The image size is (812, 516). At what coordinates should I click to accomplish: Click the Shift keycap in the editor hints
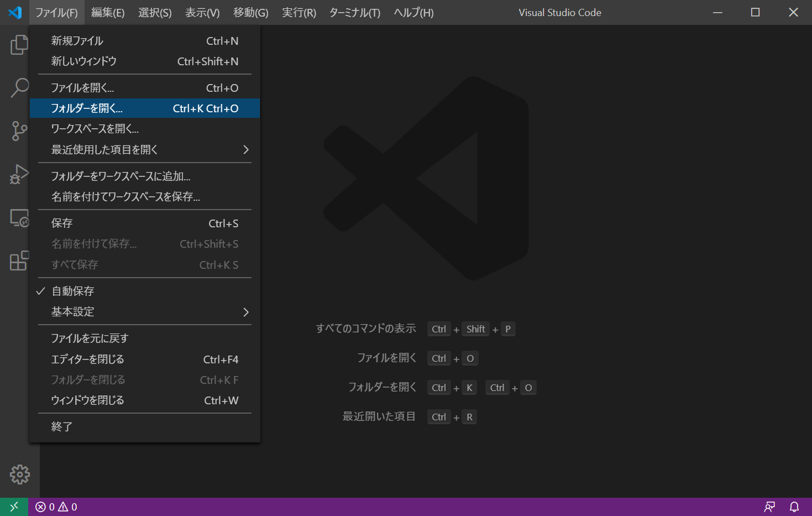(475, 329)
